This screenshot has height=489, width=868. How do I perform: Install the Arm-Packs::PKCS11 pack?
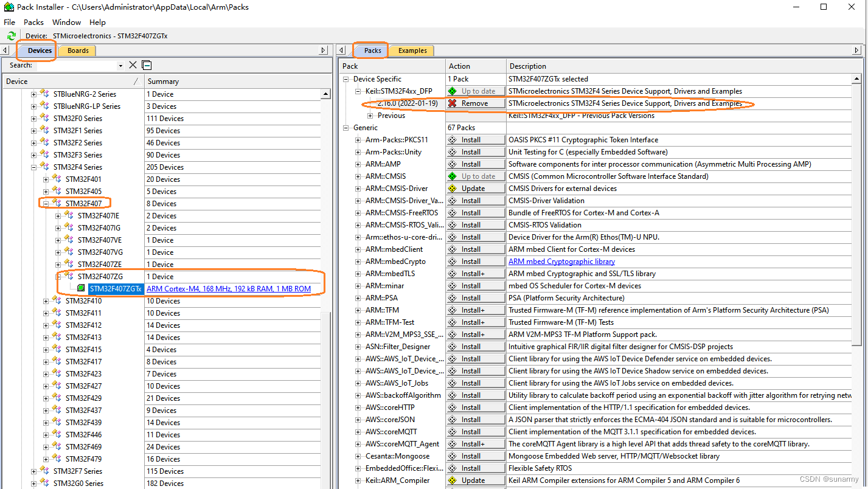[x=476, y=140]
